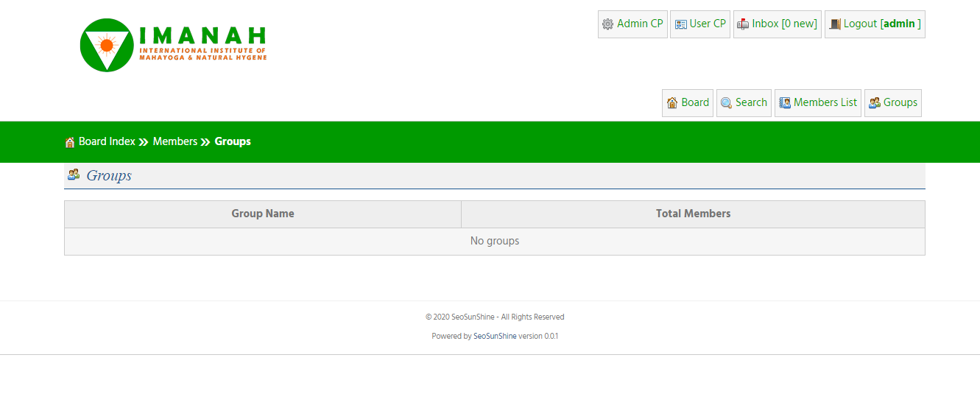
Task: Click the Board house icon
Action: (x=672, y=103)
